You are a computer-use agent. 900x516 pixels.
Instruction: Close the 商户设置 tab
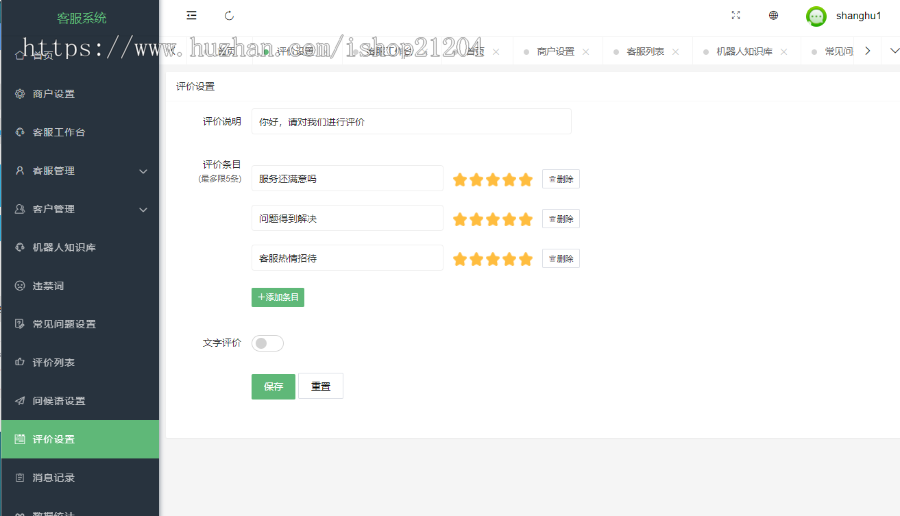pyautogui.click(x=586, y=52)
